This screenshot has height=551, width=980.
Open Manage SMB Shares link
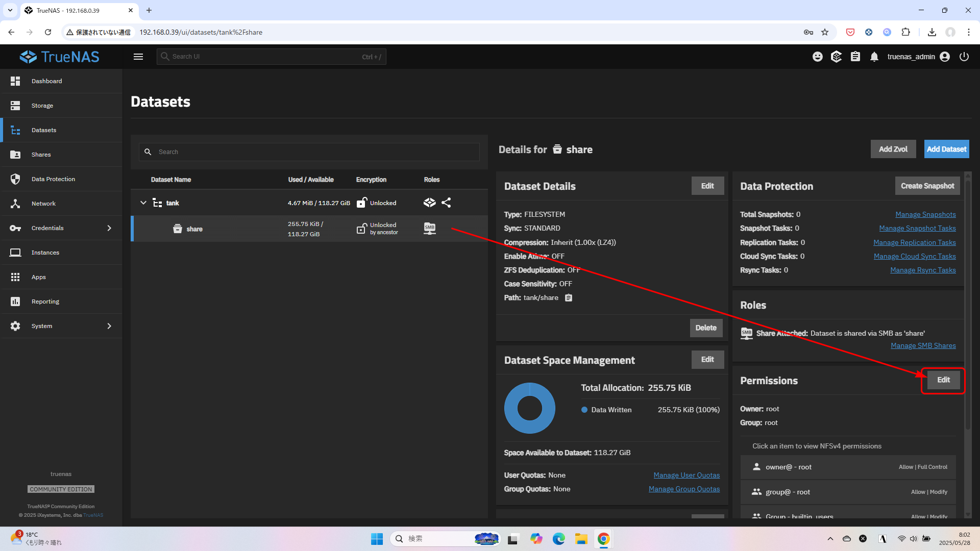coord(923,345)
